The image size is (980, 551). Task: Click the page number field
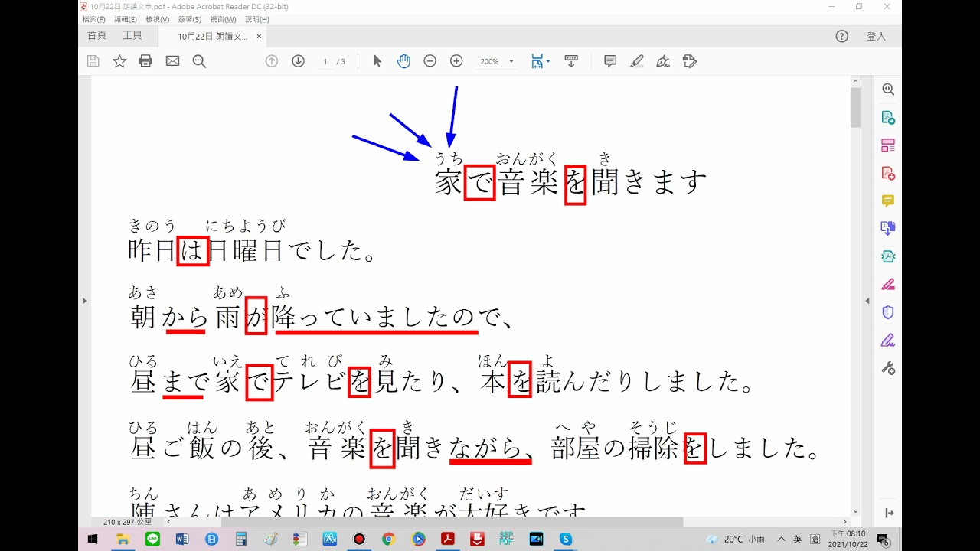coord(325,61)
